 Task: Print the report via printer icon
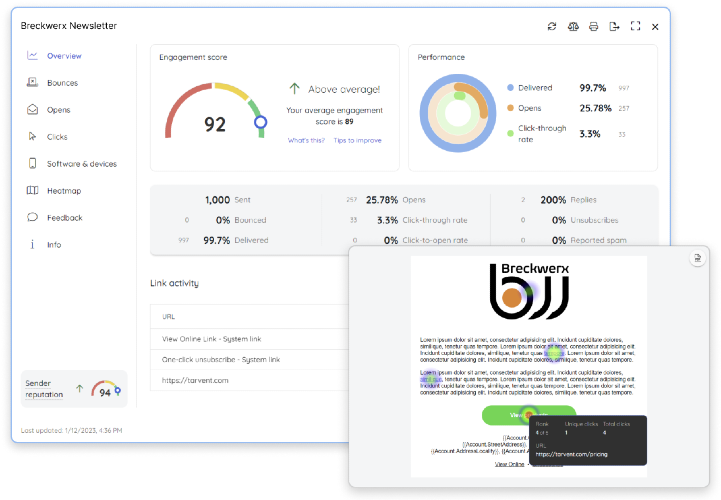pyautogui.click(x=594, y=26)
